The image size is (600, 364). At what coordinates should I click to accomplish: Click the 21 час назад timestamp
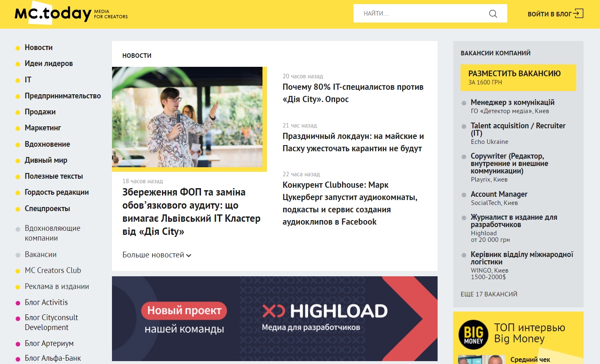(300, 125)
